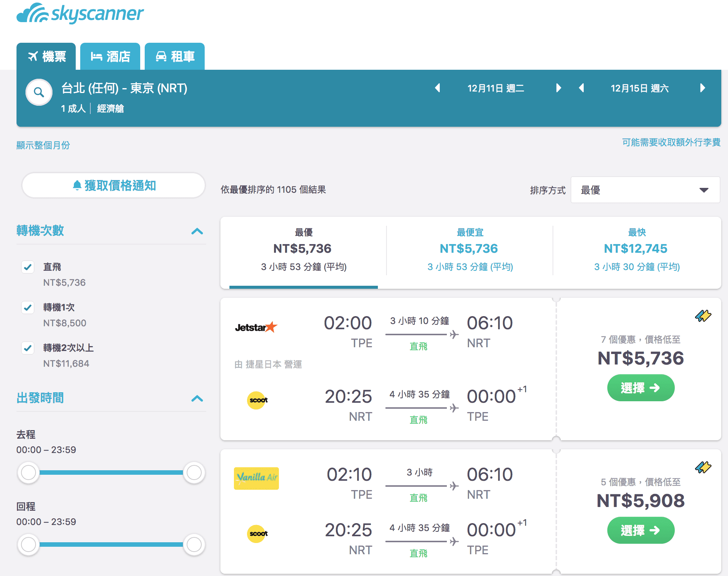Click right handle of 回程 time slider
728x576 pixels.
[x=194, y=544]
